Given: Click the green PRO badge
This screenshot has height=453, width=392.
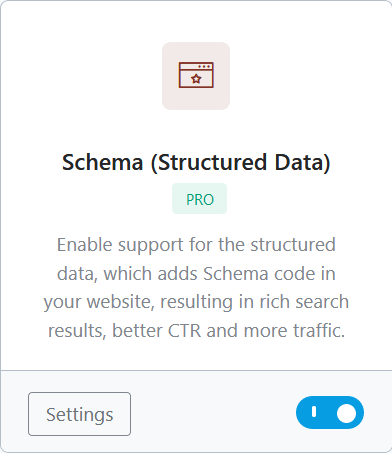Looking at the screenshot, I should 199,199.
